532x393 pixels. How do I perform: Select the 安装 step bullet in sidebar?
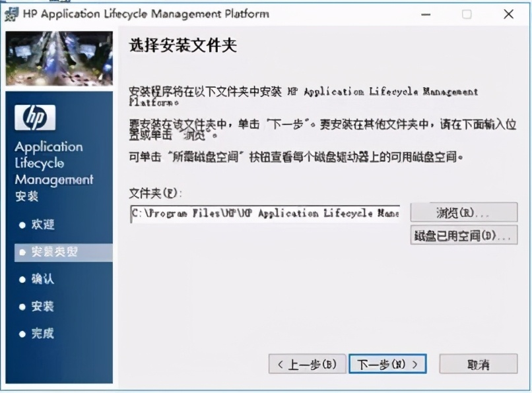[22, 307]
